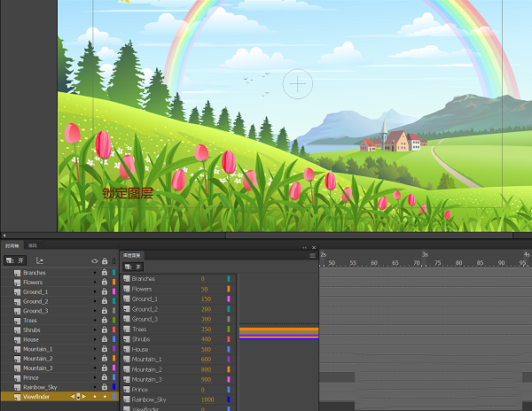Collapse the Layer Depth panel with double arrows
Image resolution: width=532 pixels, height=411 pixels.
coord(303,247)
